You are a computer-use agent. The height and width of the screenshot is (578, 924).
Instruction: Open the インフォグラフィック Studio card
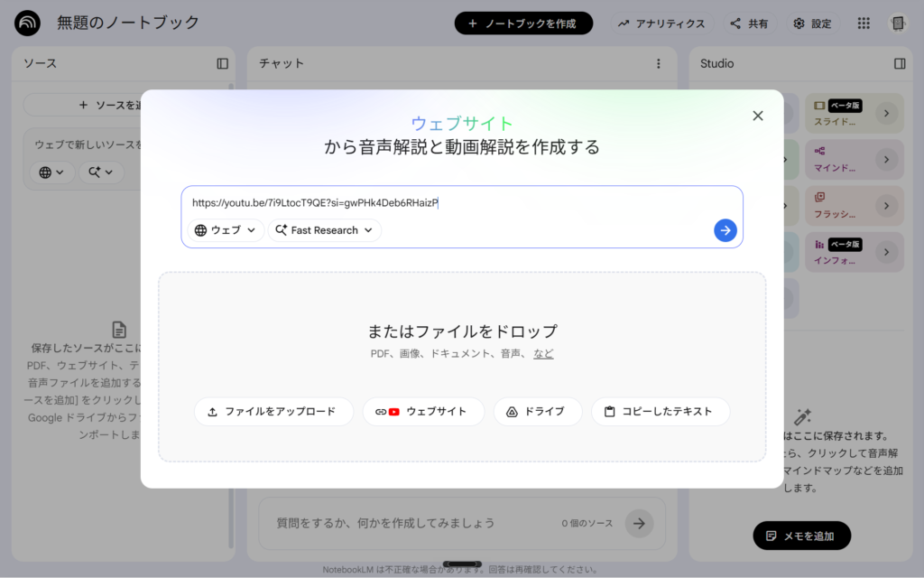[x=854, y=252]
